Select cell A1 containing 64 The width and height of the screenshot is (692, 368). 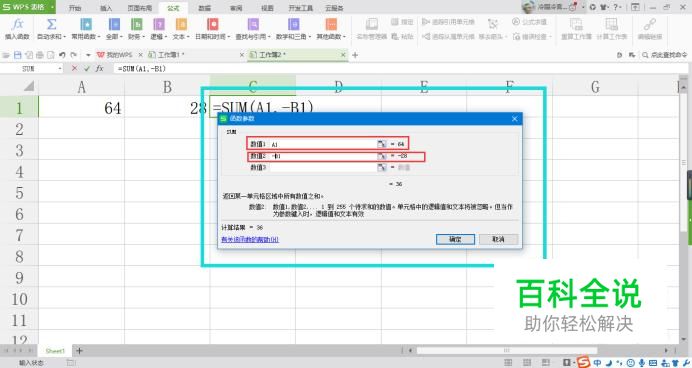coord(81,108)
